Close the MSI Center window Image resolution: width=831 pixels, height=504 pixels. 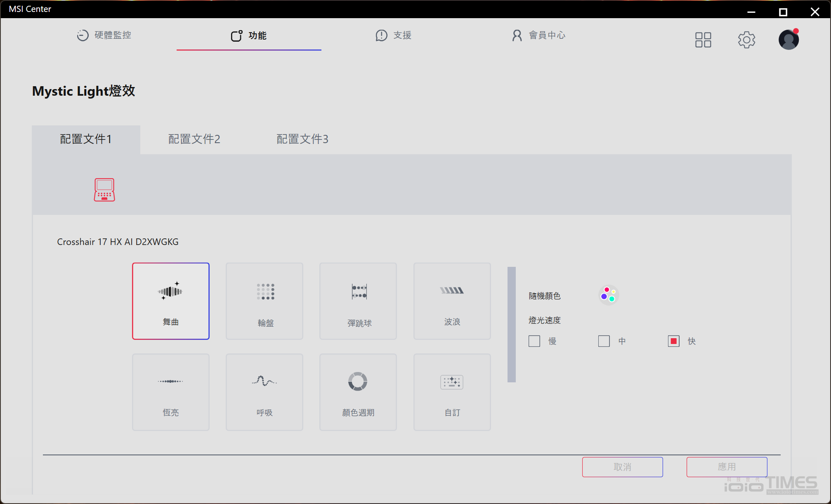coord(814,12)
